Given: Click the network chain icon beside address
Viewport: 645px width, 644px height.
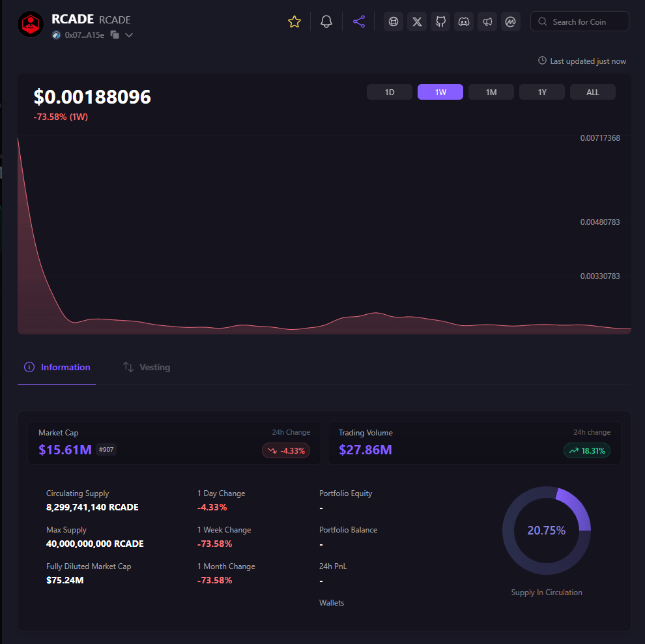Looking at the screenshot, I should tap(56, 35).
